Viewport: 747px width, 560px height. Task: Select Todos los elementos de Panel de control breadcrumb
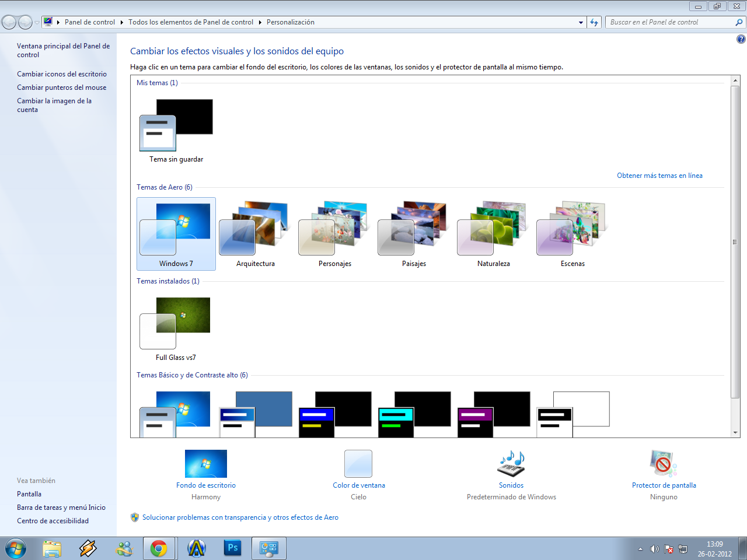click(191, 22)
